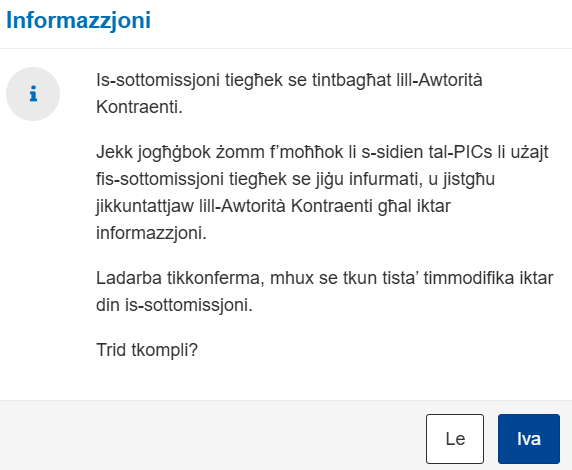
Task: Click the line beginning 'Ladarba tikkonferma'
Action: 325,278
